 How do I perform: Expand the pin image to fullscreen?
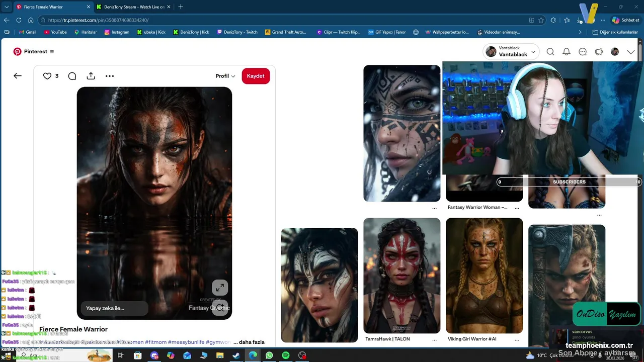point(220,288)
